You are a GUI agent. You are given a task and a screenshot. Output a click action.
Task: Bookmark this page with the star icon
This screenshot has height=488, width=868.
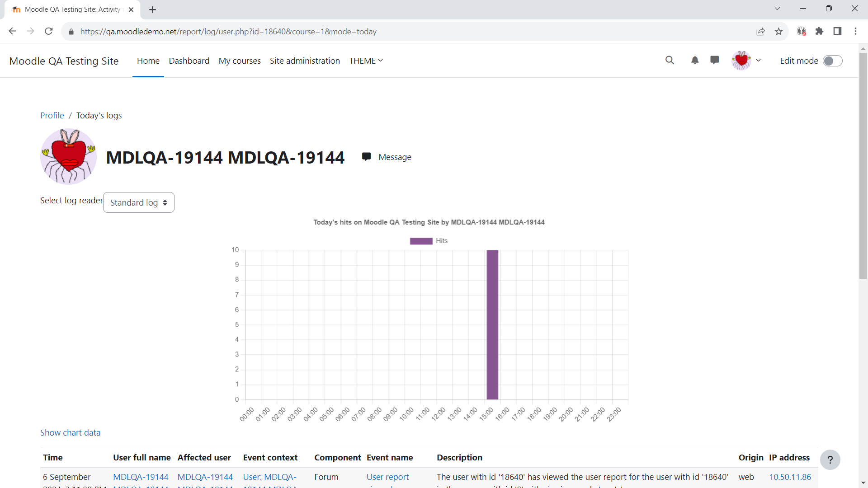[x=778, y=31]
